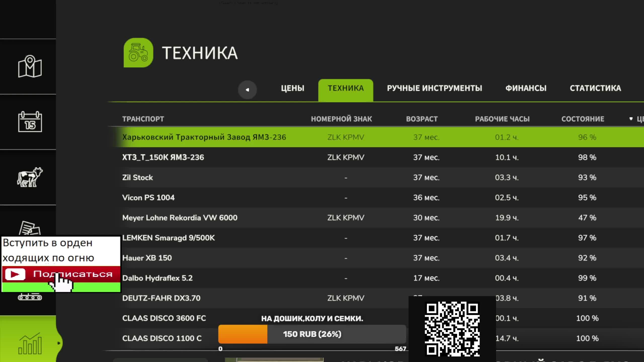Open the Ручные инструменты tab
This screenshot has width=644, height=362.
[x=434, y=88]
